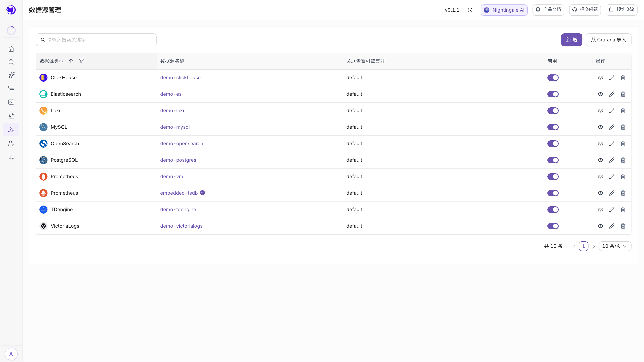Expand the 10 条/页 page size dropdown

(615, 246)
